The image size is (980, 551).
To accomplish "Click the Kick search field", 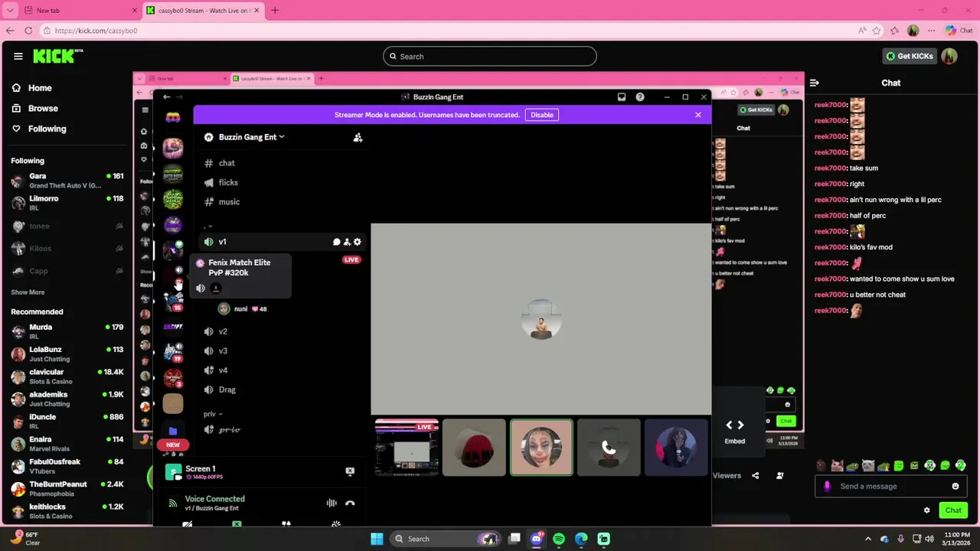I will (489, 56).
